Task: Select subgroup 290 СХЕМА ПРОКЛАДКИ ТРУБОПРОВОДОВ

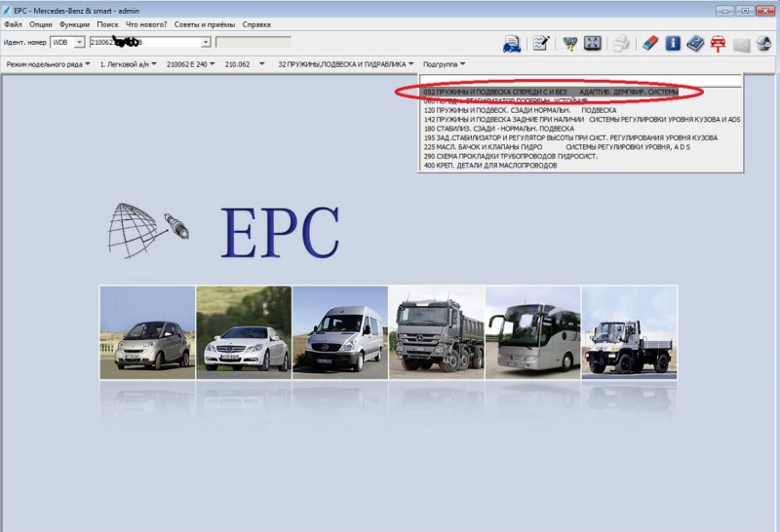Action: [510, 156]
